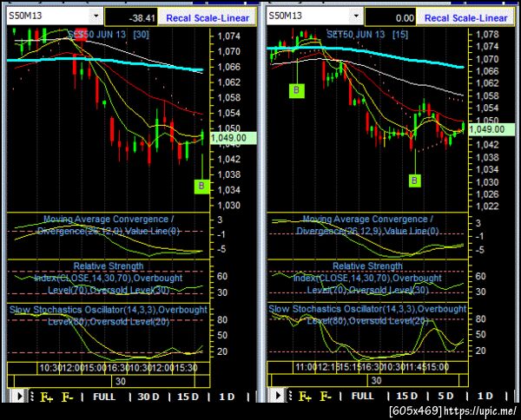Click the MACD indicator title in right chart
Screen dimensions: 521x420
[367, 225]
